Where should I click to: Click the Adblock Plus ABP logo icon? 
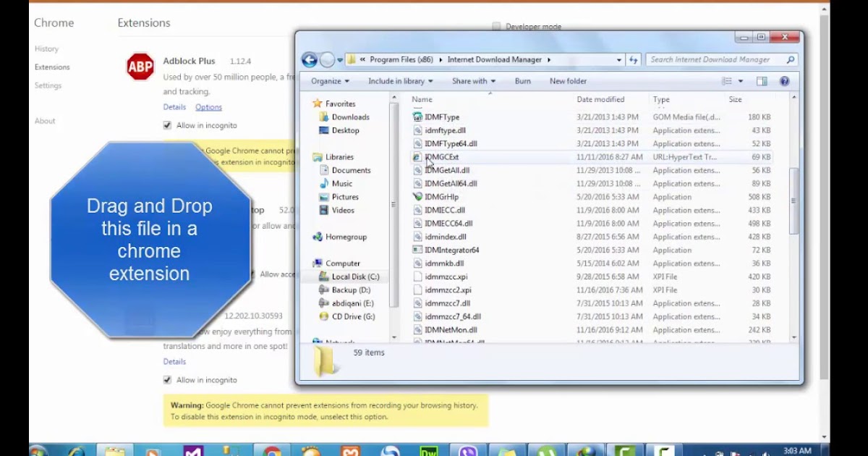pos(140,67)
